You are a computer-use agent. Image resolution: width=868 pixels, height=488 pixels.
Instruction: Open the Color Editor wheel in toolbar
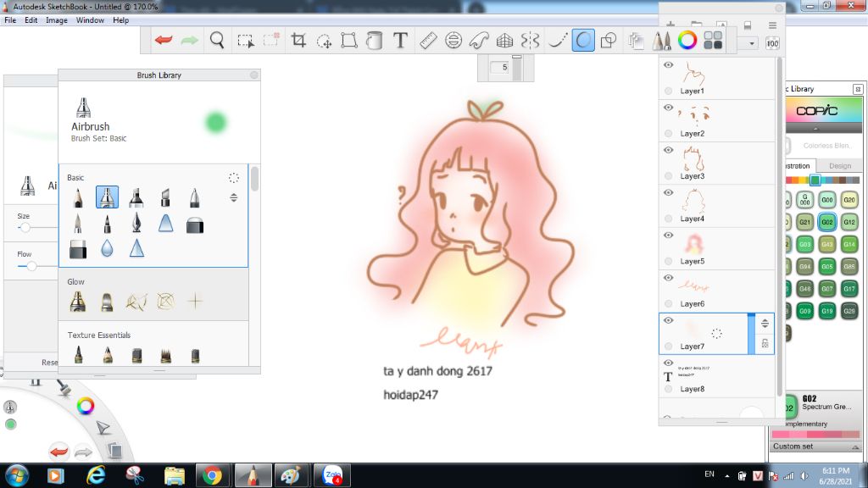(687, 41)
